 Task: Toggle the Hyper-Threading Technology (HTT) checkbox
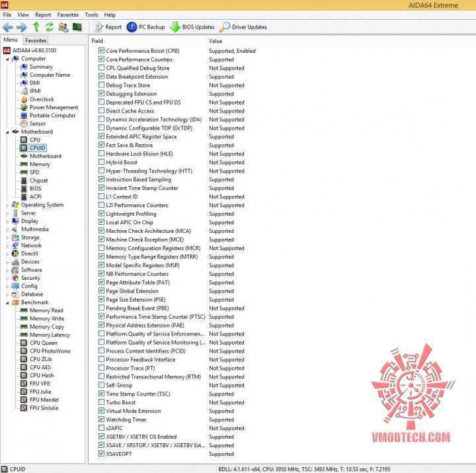(101, 171)
